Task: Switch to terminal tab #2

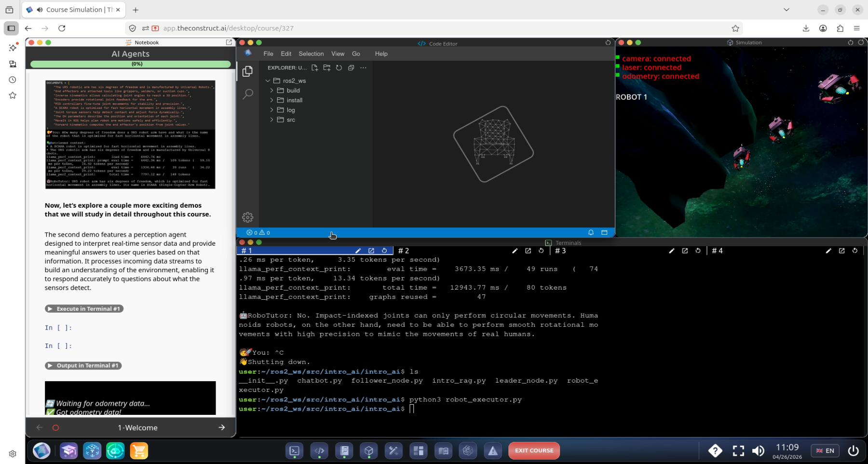Action: tap(404, 251)
